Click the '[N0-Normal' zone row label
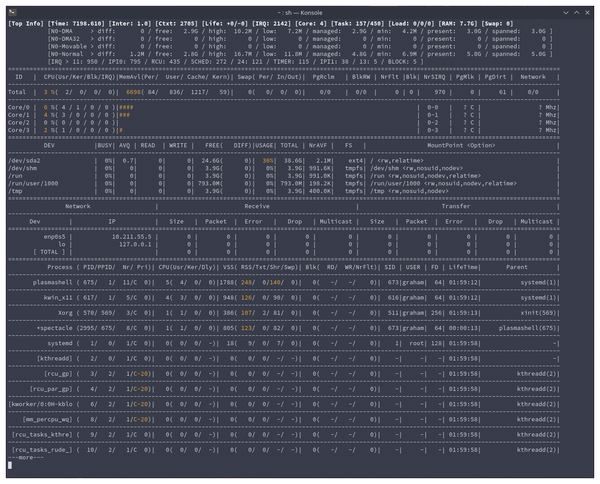 65,54
